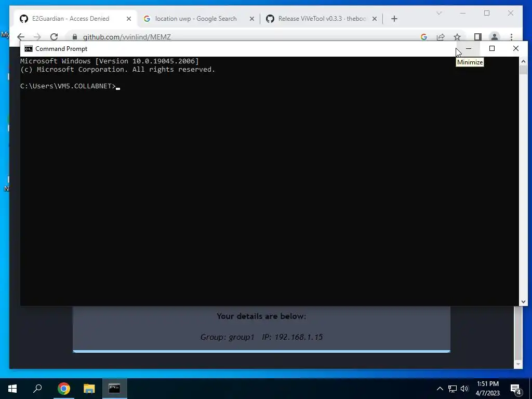This screenshot has height=399, width=532.
Task: Click the Group: group1 text
Action: coord(228,337)
